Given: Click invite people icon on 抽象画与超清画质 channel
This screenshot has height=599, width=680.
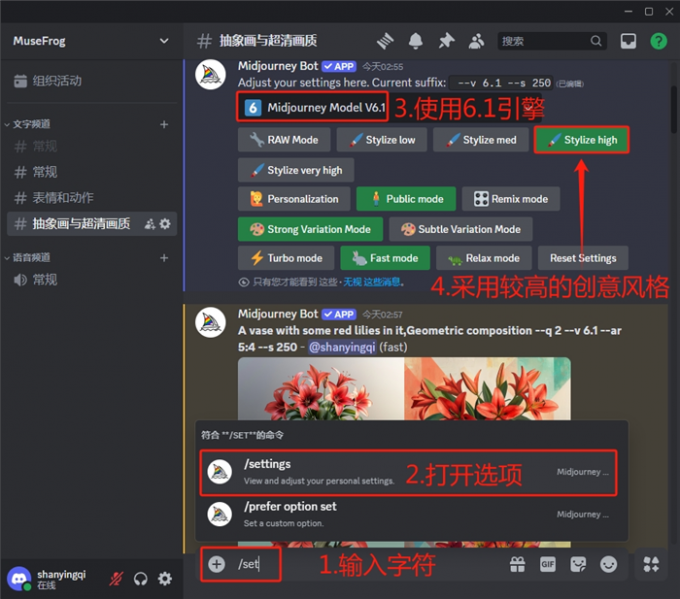Looking at the screenshot, I should tap(150, 224).
